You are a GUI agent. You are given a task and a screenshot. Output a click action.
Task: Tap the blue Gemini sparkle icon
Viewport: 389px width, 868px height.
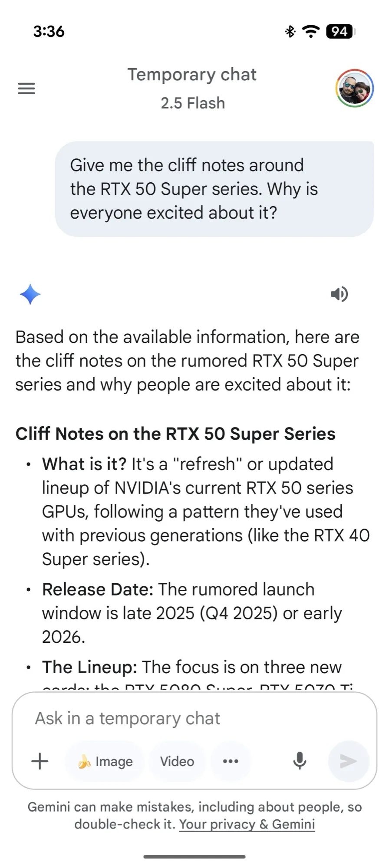click(30, 294)
